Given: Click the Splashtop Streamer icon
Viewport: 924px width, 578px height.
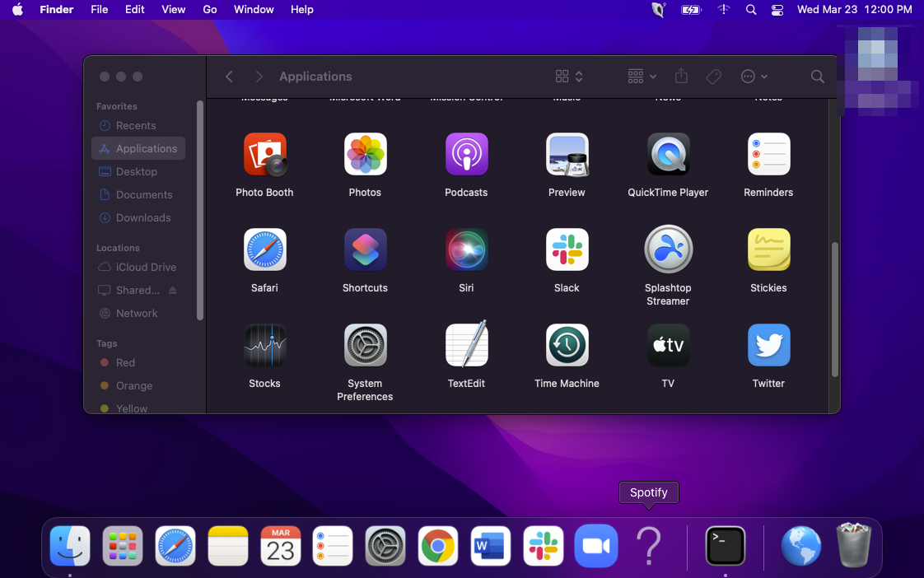Looking at the screenshot, I should click(x=668, y=249).
